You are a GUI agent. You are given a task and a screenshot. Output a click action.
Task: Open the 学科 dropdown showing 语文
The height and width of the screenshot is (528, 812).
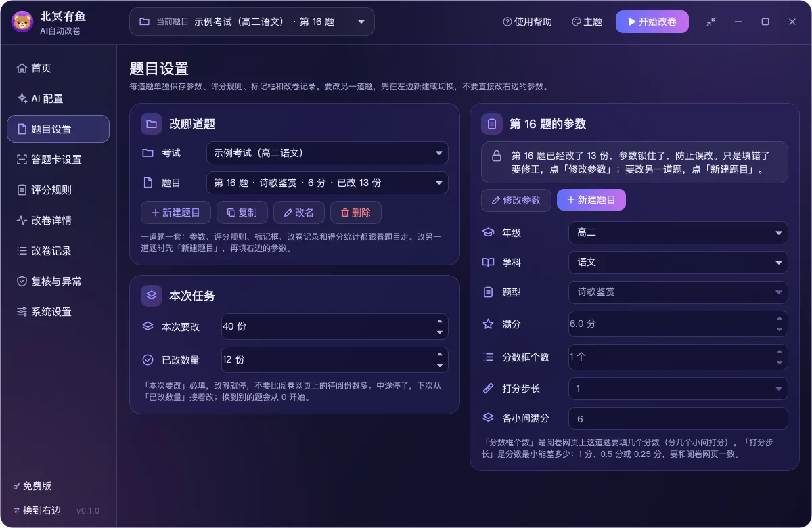click(x=678, y=263)
